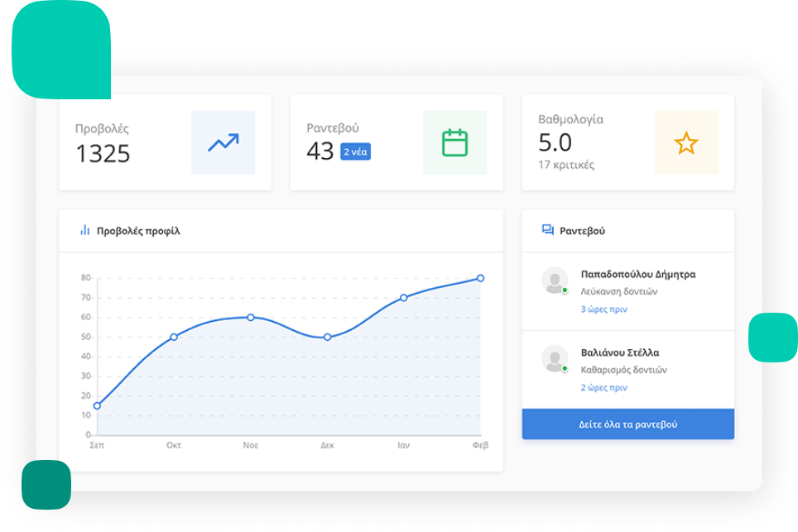Click the star icon in Βαθμολογία card
Image resolution: width=798 pixels, height=532 pixels.
(686, 143)
